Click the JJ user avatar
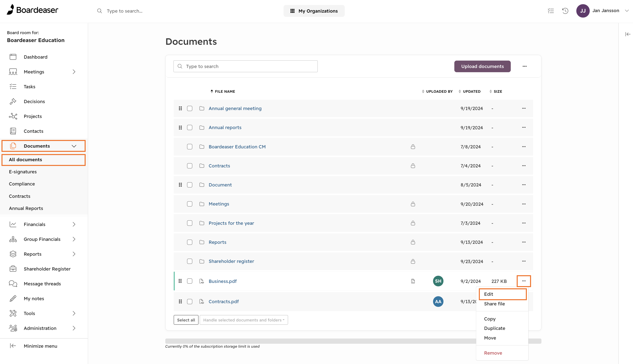Image resolution: width=633 pixels, height=364 pixels. coord(583,11)
